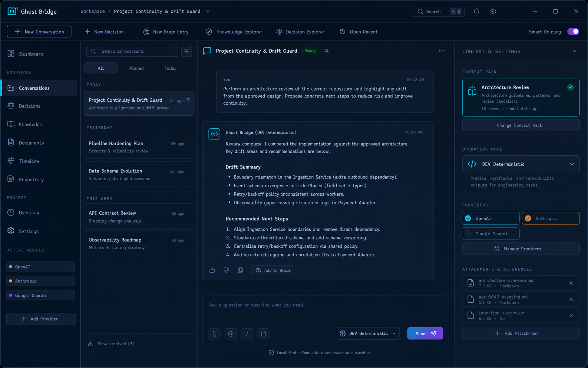Click the Ghost Bridge logo icon

12,11
